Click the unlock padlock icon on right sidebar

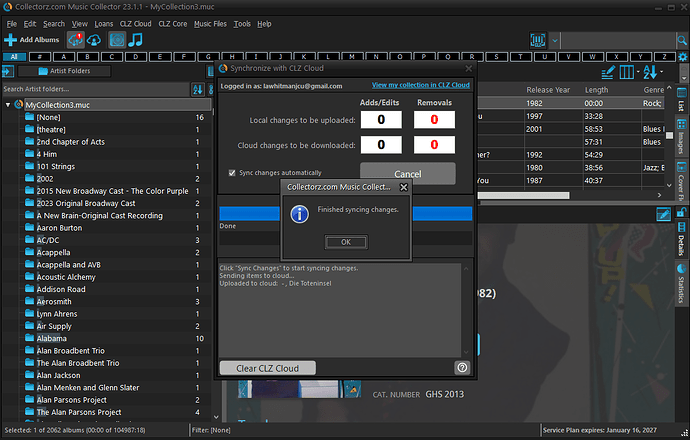coord(681,212)
